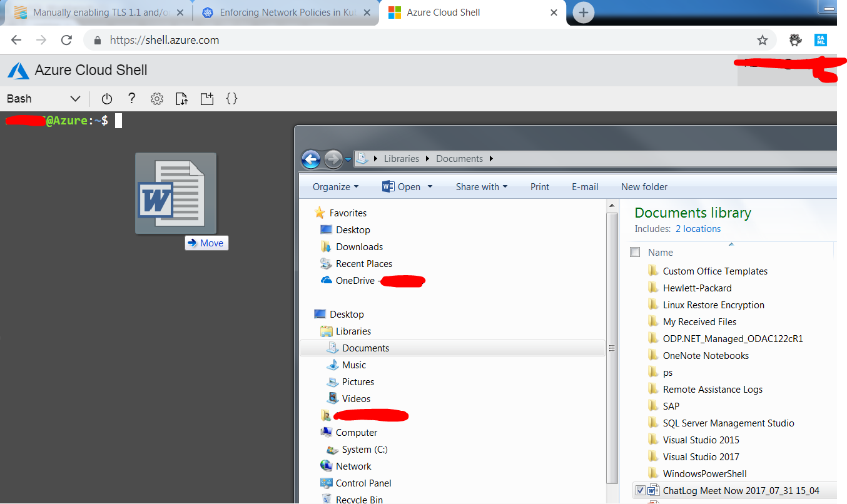Launch the Cloud Shell editor with the braces icon
This screenshot has width=847, height=504.
[231, 98]
